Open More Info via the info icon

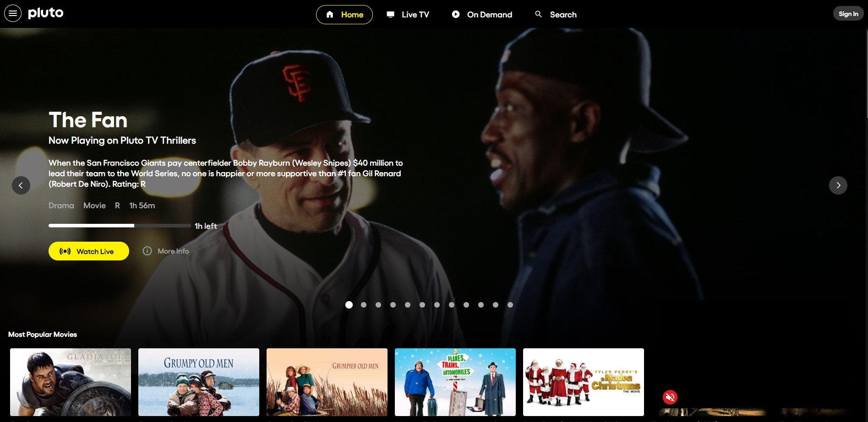click(147, 251)
